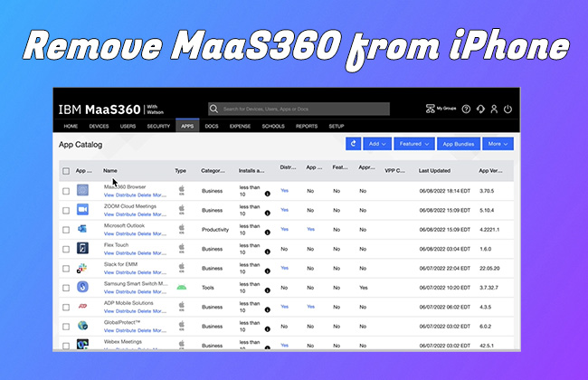This screenshot has height=380, width=588.
Task: Expand More actions for MaaS360 Browser
Action: [159, 195]
